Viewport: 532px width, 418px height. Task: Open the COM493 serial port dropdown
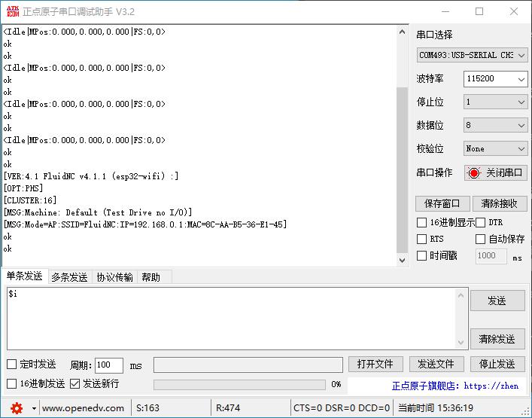click(x=472, y=55)
